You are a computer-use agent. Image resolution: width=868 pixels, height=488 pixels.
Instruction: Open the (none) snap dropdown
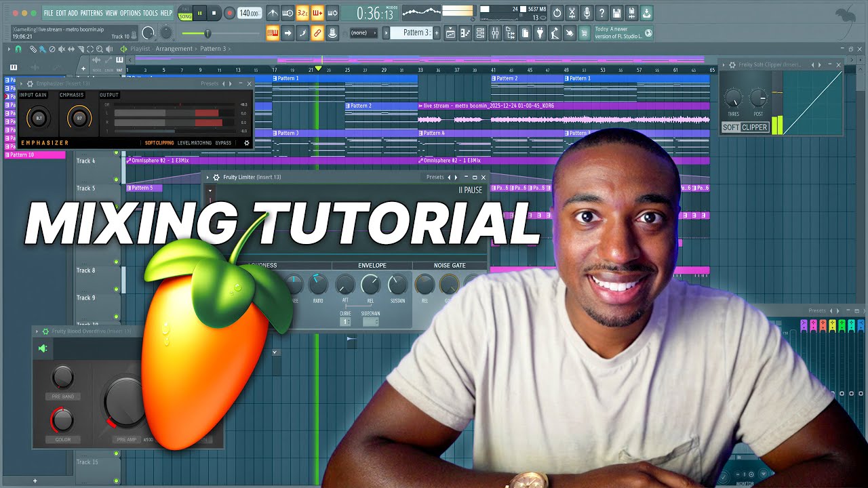point(363,33)
